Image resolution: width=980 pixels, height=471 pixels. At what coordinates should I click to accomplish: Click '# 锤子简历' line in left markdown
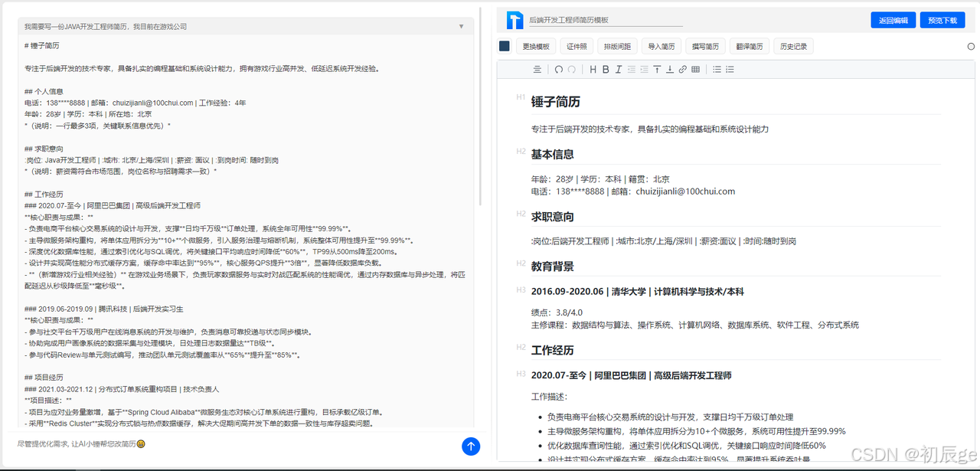click(41, 46)
